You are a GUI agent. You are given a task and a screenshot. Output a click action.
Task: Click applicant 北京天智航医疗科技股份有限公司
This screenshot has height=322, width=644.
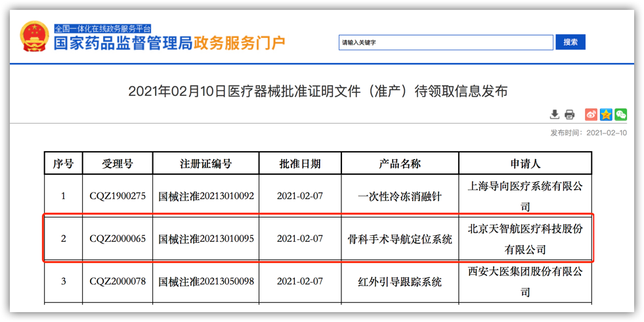click(x=525, y=239)
